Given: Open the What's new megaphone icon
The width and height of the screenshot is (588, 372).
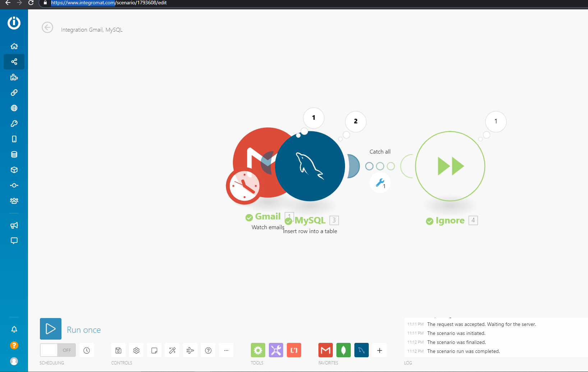Looking at the screenshot, I should [14, 225].
